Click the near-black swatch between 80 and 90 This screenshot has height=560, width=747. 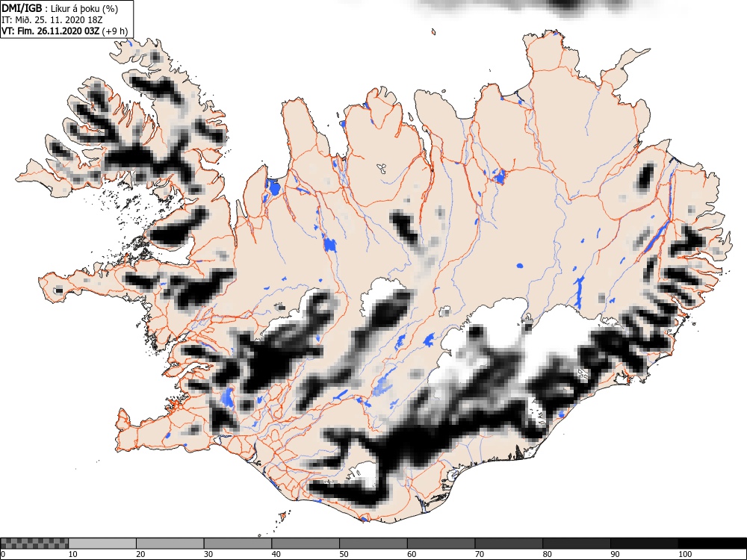point(577,544)
